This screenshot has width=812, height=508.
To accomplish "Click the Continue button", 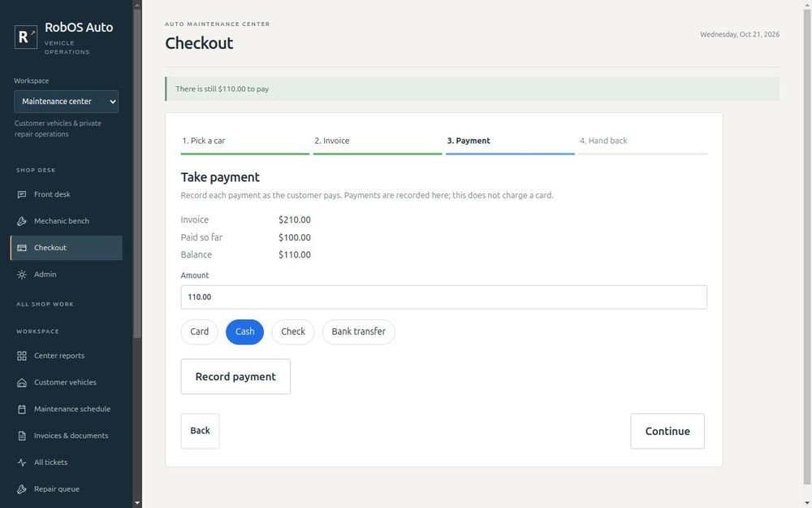I will point(667,431).
